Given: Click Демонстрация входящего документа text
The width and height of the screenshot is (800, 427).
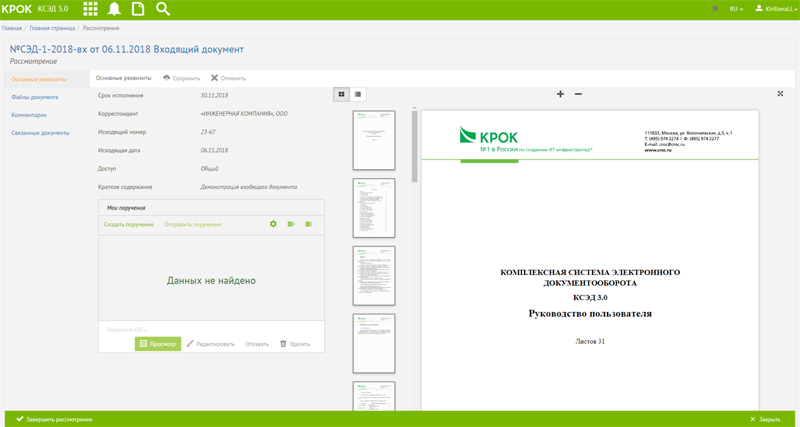Looking at the screenshot, I should pos(249,187).
